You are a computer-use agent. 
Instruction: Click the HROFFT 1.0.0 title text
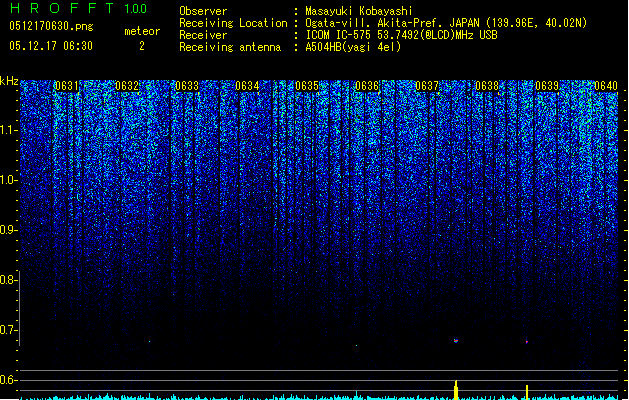click(x=78, y=8)
